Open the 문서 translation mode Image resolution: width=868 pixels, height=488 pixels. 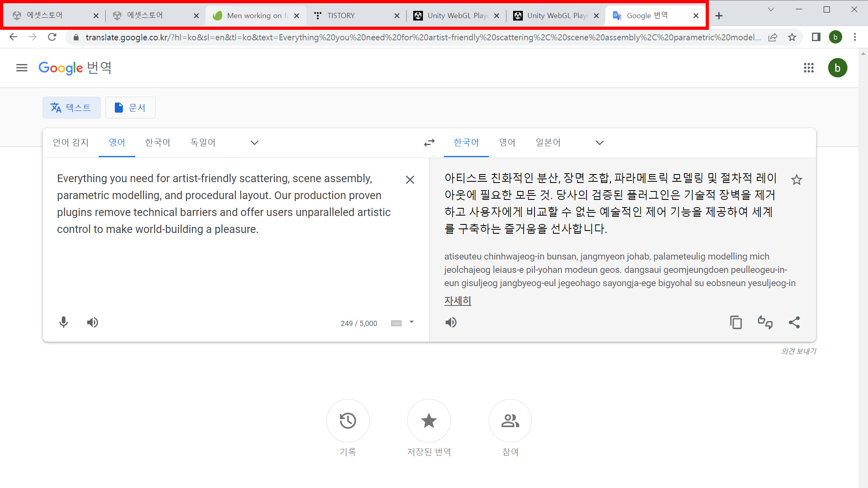click(130, 108)
